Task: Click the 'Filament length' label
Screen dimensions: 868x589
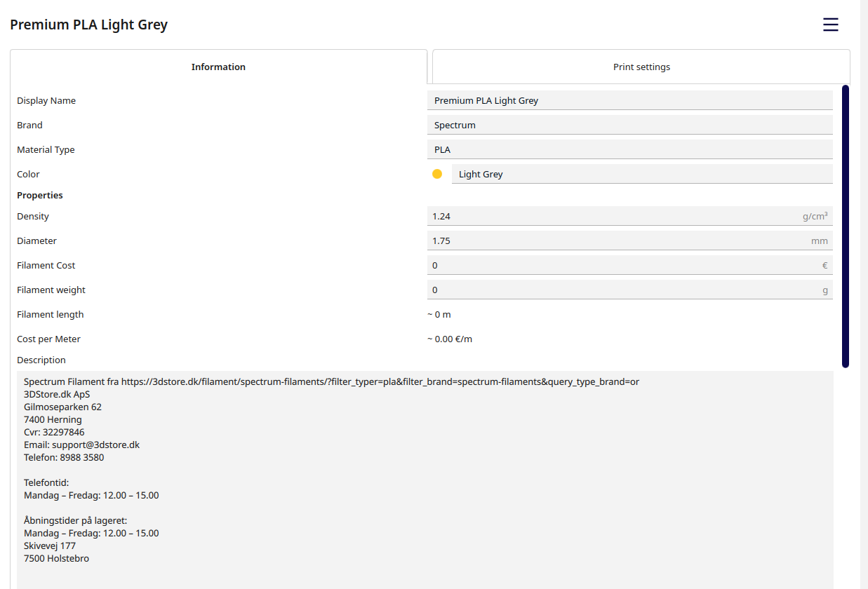Action: pos(51,314)
